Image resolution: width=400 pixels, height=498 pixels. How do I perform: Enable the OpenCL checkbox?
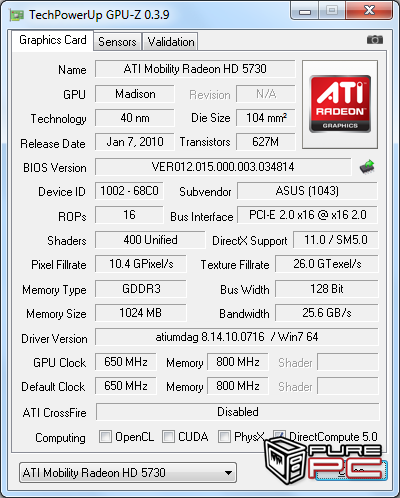(105, 436)
